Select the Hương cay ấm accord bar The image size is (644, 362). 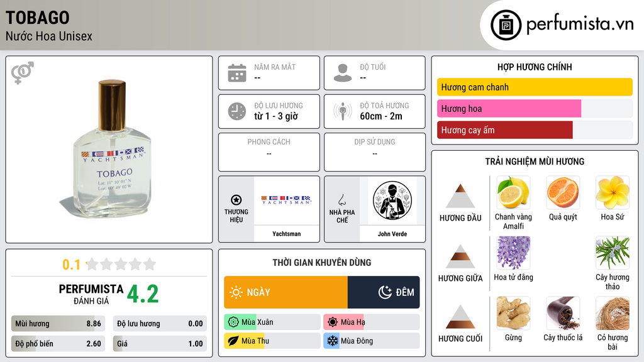(x=535, y=129)
